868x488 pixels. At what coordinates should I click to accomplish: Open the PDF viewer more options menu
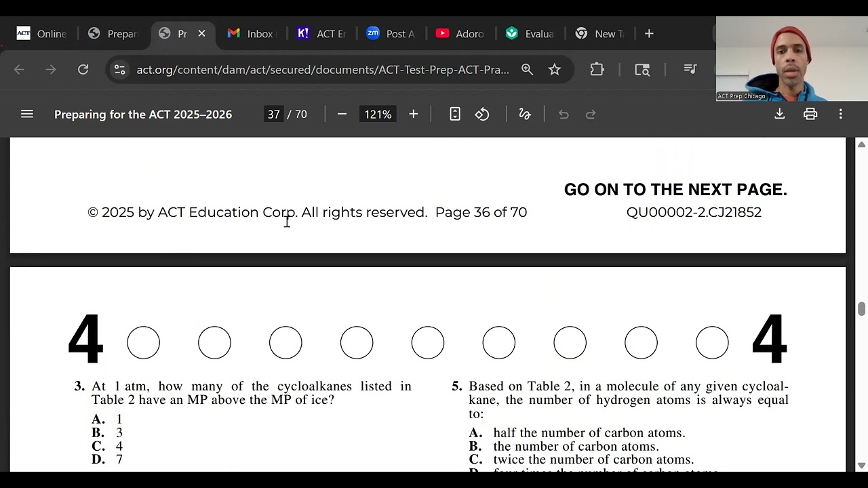(841, 115)
